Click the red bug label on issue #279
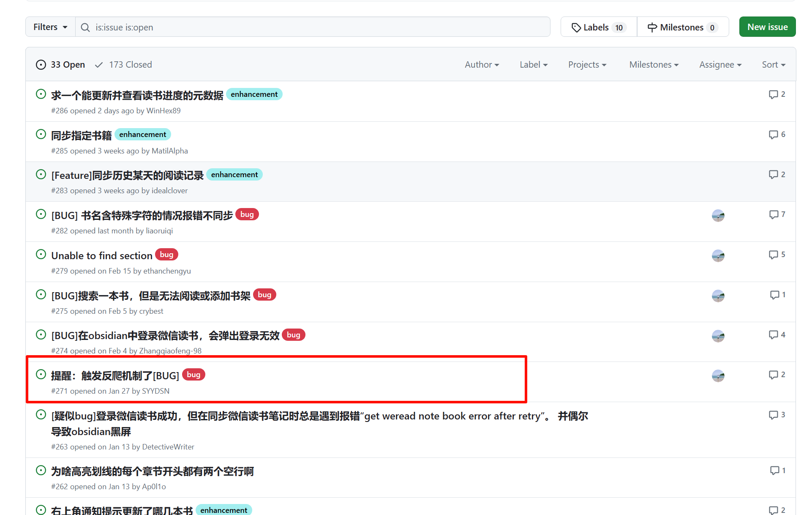 coord(166,255)
